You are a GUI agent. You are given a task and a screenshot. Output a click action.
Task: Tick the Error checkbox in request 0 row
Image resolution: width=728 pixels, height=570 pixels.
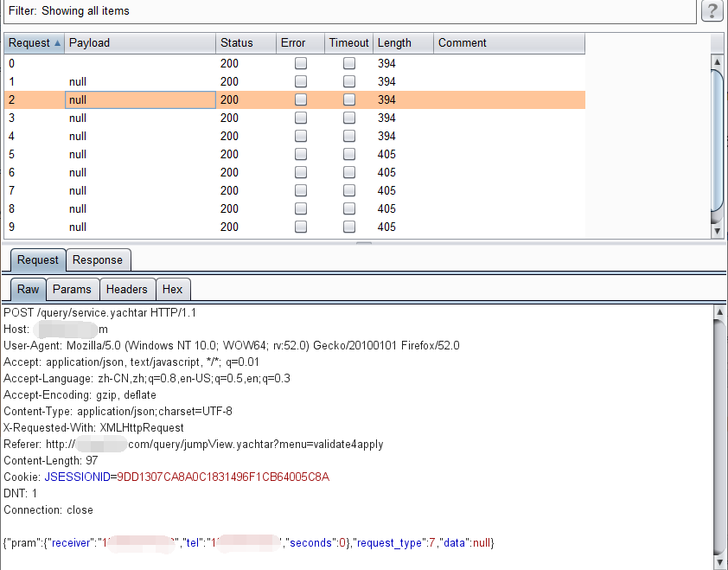click(301, 63)
